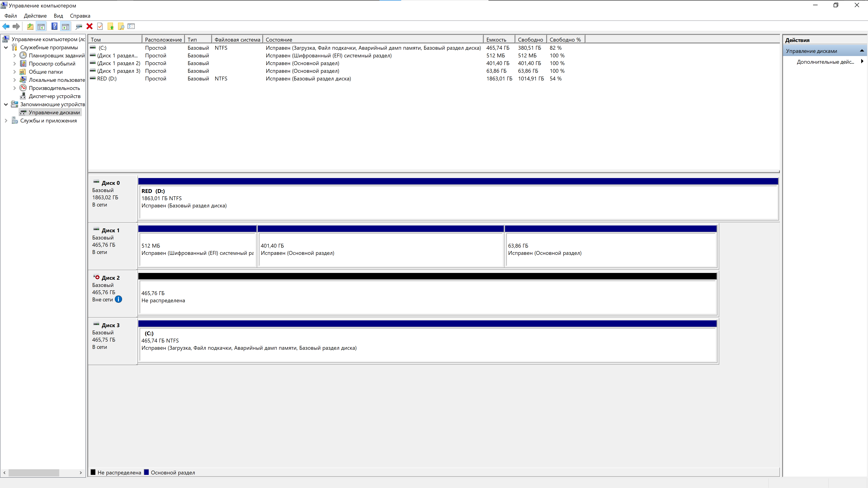This screenshot has width=868, height=488.
Task: Toggle the Action pane toolbar icon
Action: pos(65,26)
